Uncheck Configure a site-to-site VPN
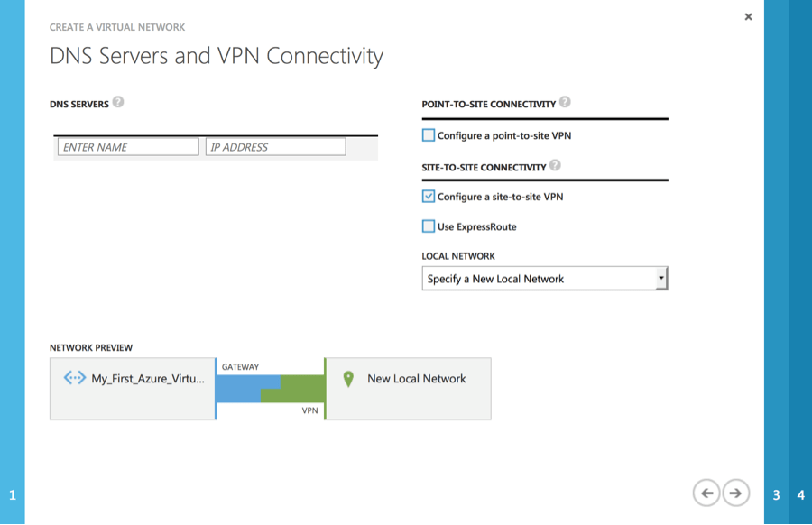The image size is (812, 525). (428, 197)
